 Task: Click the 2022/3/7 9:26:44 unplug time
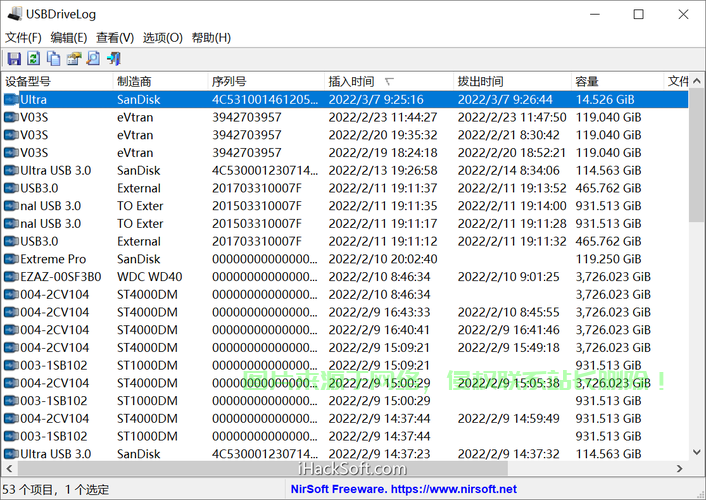click(x=505, y=100)
